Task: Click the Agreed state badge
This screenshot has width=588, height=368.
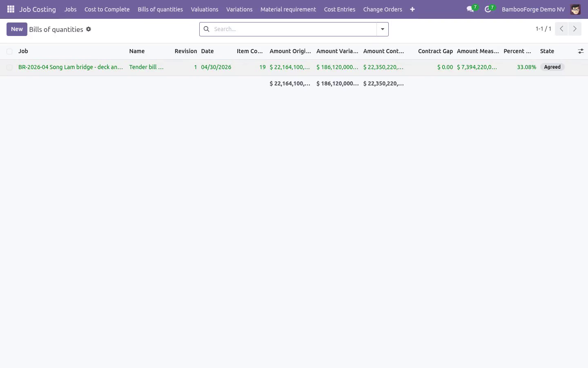Action: [x=552, y=67]
